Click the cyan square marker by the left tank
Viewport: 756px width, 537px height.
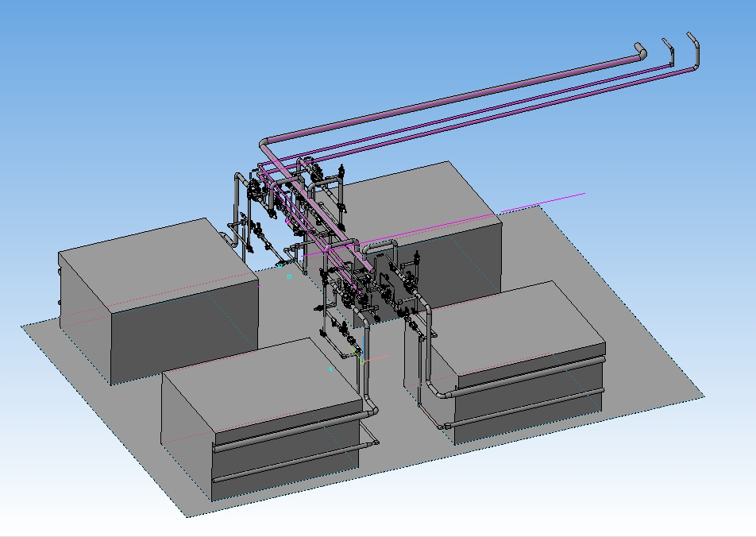click(x=289, y=276)
